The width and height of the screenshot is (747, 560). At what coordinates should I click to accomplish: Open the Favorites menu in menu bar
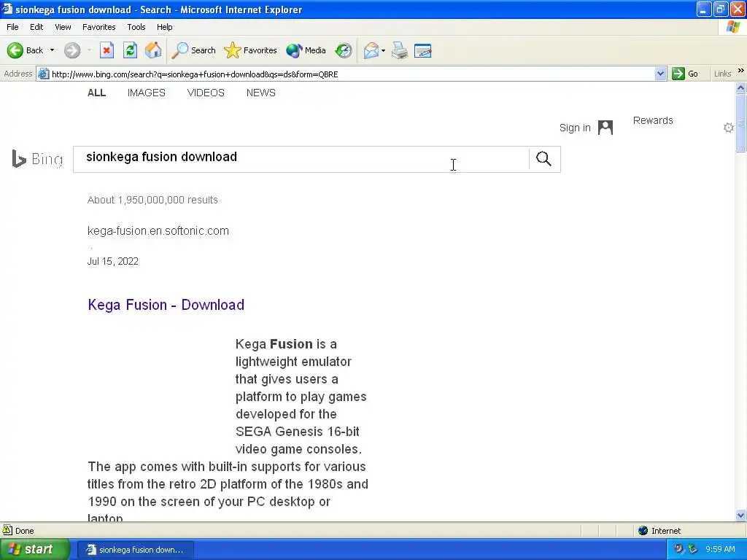[98, 27]
